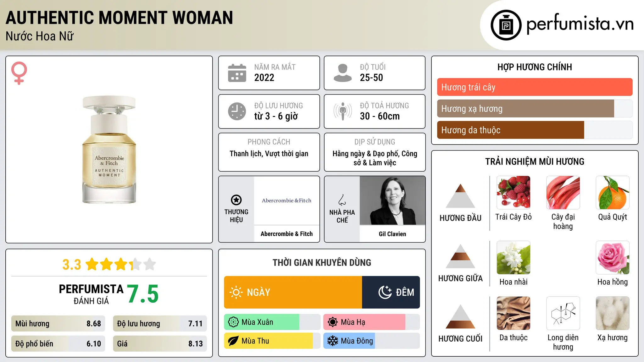
Task: Click the pink female gender symbol
Action: (x=19, y=73)
